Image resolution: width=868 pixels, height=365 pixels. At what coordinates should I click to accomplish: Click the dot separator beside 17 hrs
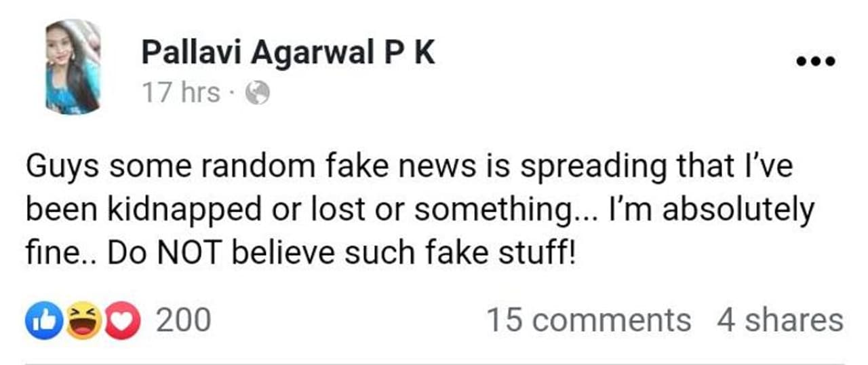[232, 94]
